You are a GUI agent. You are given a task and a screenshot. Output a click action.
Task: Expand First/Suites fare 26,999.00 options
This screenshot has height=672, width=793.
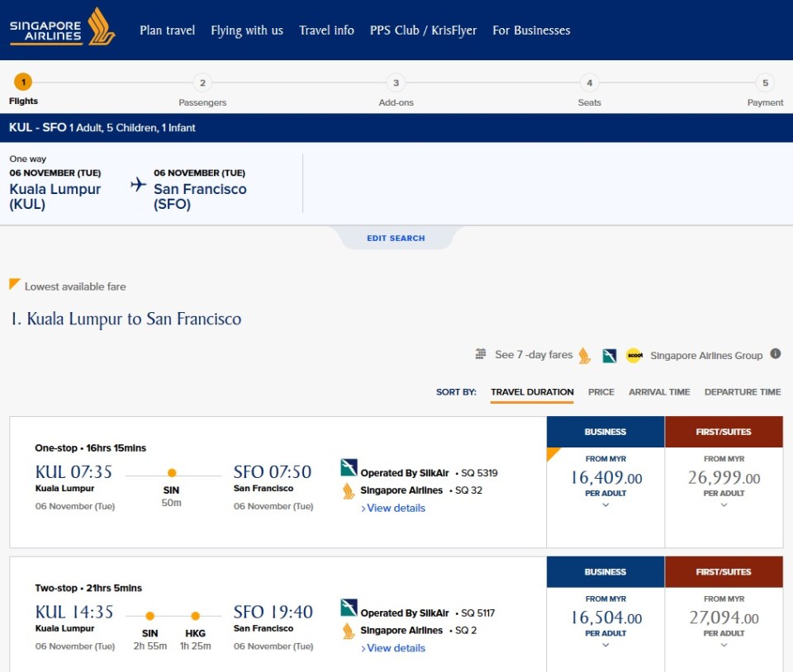pos(724,505)
